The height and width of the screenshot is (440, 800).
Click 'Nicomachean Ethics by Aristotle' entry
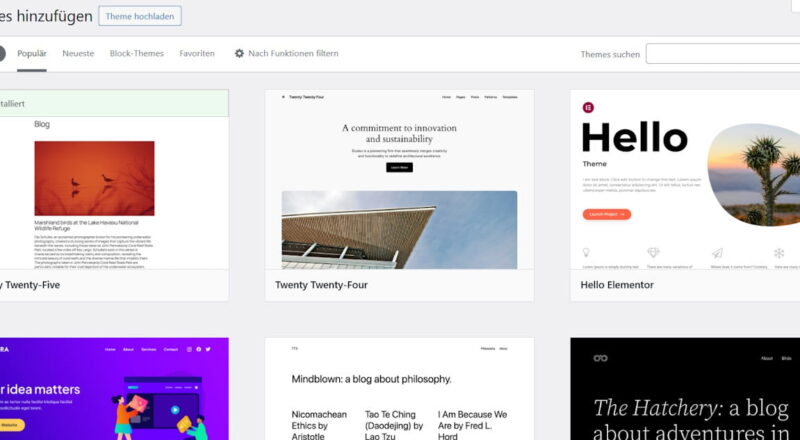pyautogui.click(x=319, y=425)
